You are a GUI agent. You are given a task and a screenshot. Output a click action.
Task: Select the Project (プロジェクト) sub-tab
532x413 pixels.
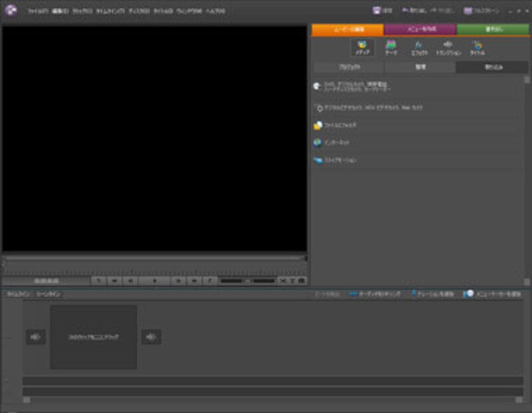click(x=348, y=67)
